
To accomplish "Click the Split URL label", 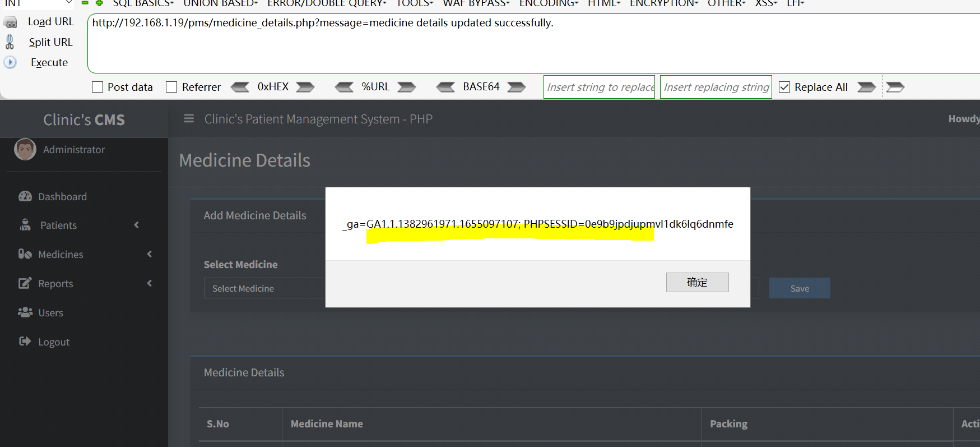I will (51, 42).
